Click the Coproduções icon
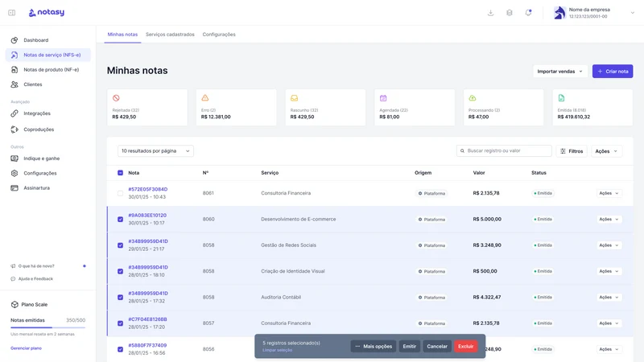This screenshot has width=644, height=362. point(14,130)
